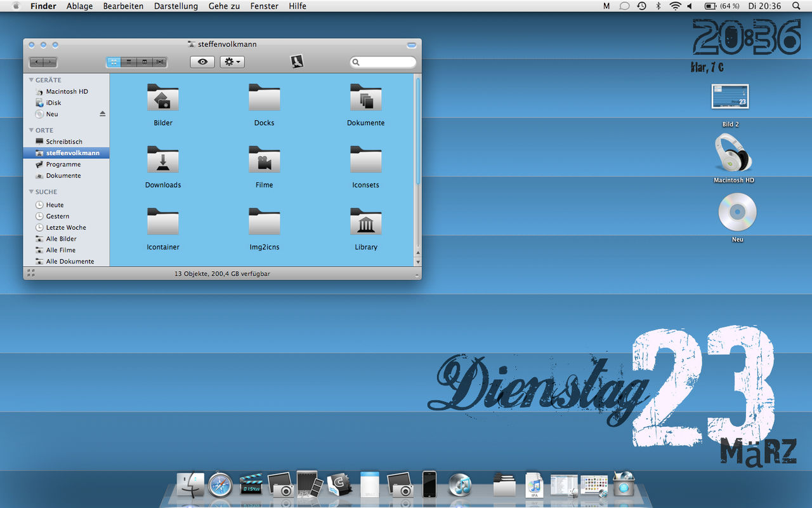Open the Bearbeiten menu
This screenshot has width=812, height=508.
click(123, 6)
